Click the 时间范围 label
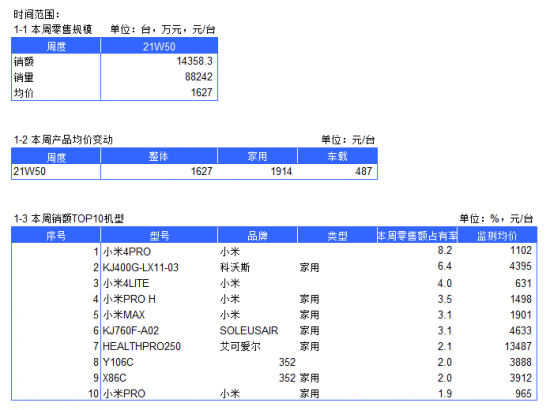550x410 pixels. point(36,14)
